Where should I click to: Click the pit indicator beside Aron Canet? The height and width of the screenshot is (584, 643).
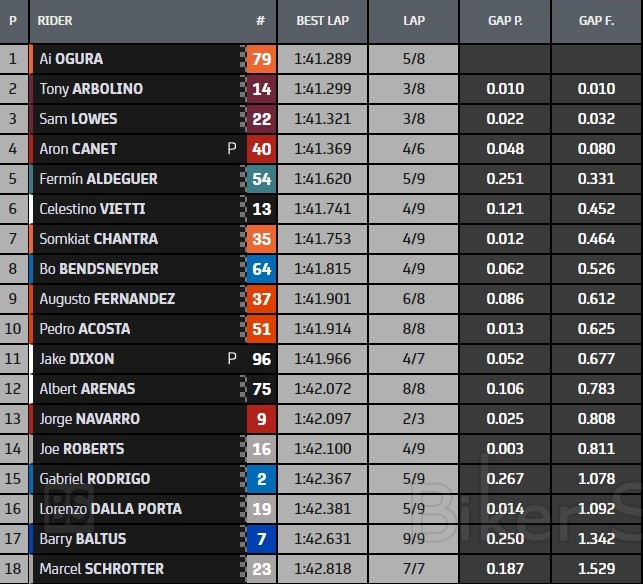[232, 149]
